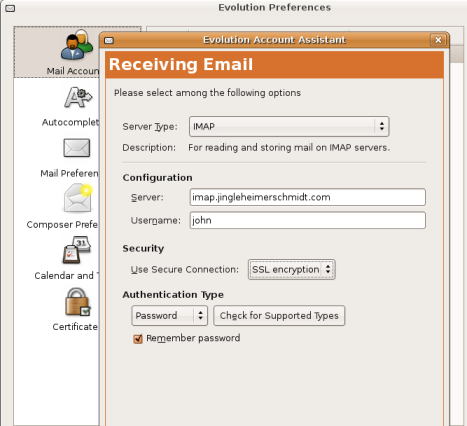467x426 pixels.
Task: Toggle the Remember password checkbox
Action: pos(138,339)
